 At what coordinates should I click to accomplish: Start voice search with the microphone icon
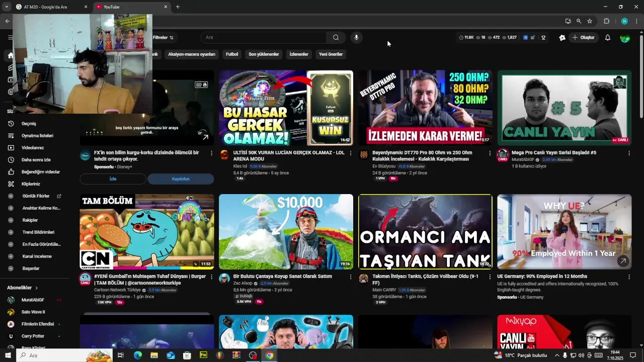tap(356, 37)
